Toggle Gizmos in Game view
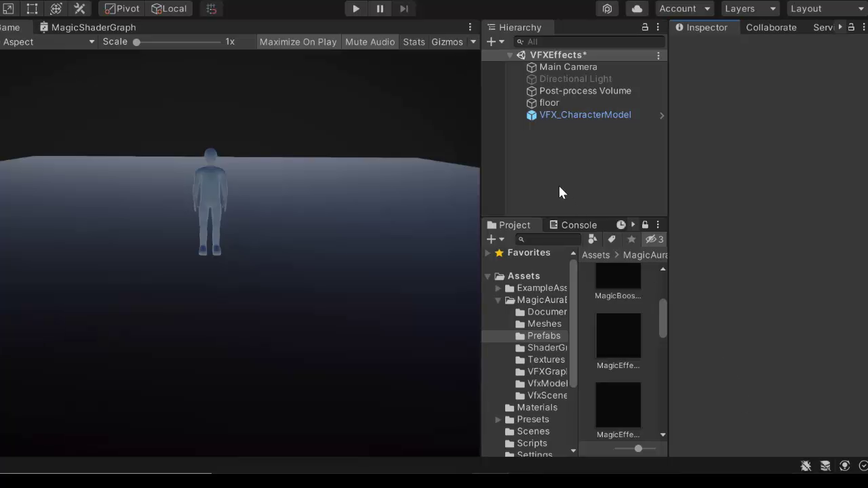 (x=447, y=42)
